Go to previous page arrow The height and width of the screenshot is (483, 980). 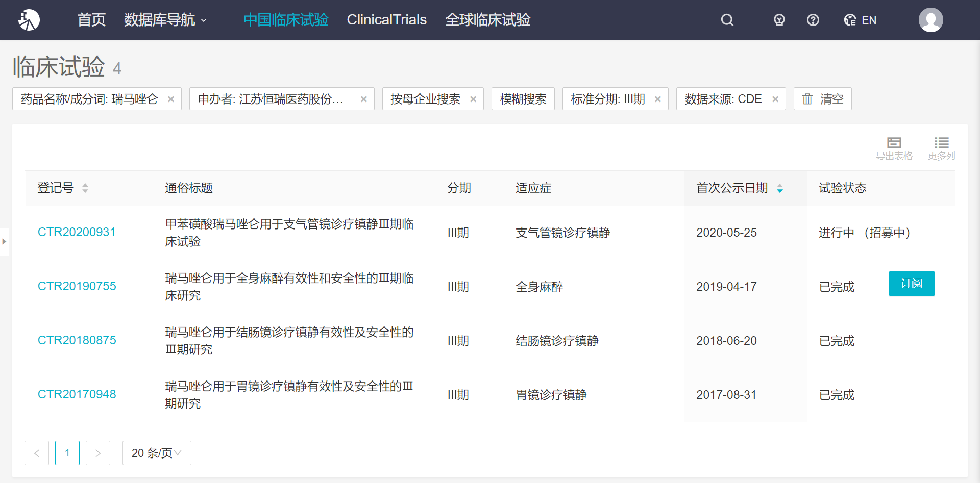point(37,453)
